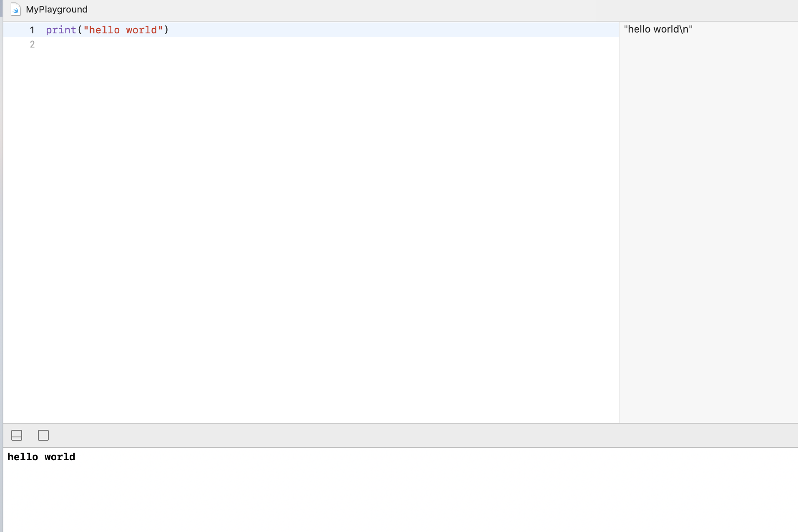Click the opening parenthesis after print

click(80, 30)
